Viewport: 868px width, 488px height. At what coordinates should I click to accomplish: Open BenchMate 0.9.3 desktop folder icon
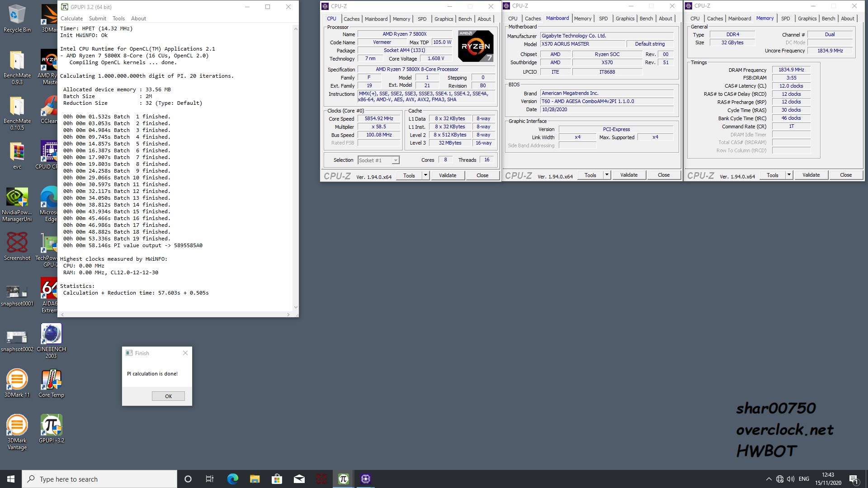tap(17, 67)
